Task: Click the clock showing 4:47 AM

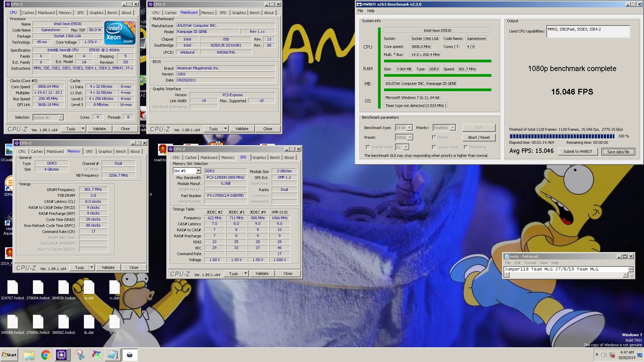Action: click(627, 352)
